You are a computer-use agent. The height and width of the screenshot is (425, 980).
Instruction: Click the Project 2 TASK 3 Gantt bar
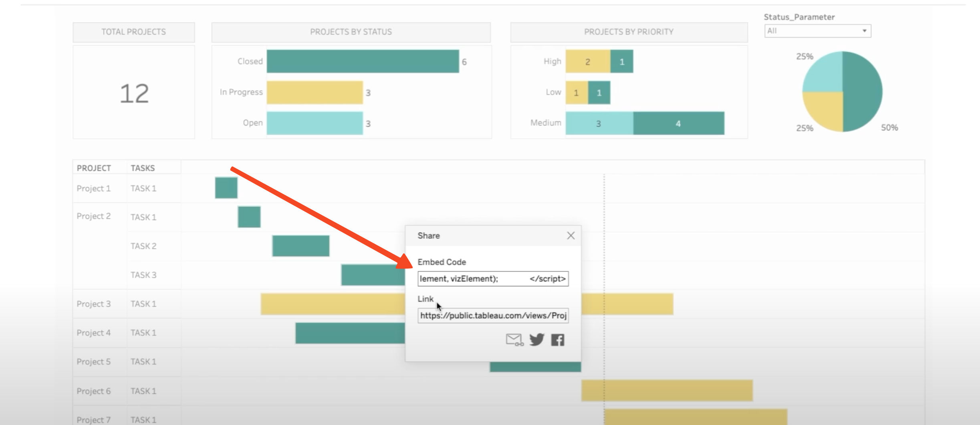[x=373, y=275]
